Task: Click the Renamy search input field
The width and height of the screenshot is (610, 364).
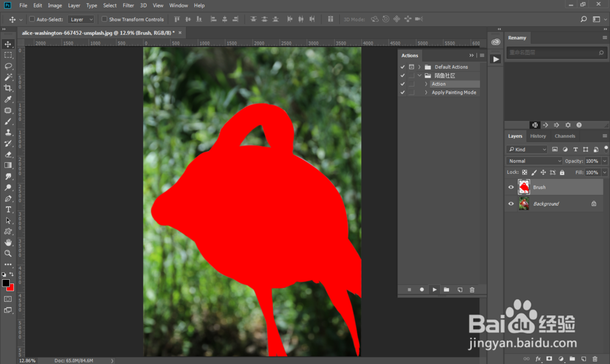Action: tap(556, 52)
